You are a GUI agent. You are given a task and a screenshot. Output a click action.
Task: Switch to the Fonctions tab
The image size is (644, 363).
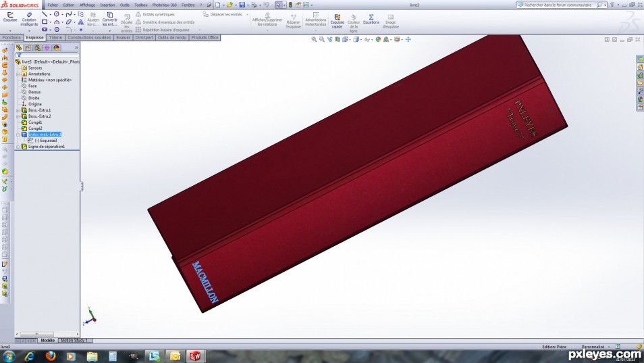[11, 37]
